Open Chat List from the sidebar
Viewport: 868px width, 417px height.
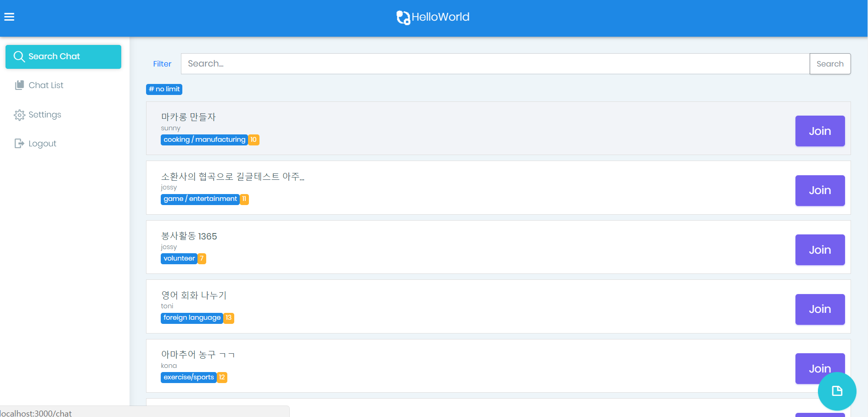pos(63,85)
